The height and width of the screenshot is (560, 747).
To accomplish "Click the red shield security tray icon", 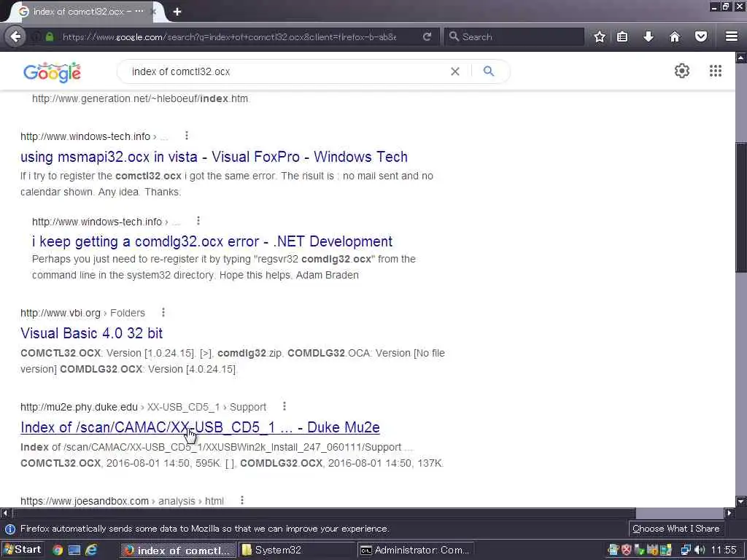I will click(x=626, y=551).
